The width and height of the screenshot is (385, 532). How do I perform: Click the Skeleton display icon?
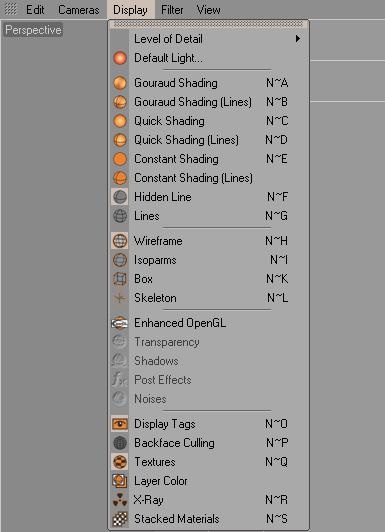pos(120,298)
